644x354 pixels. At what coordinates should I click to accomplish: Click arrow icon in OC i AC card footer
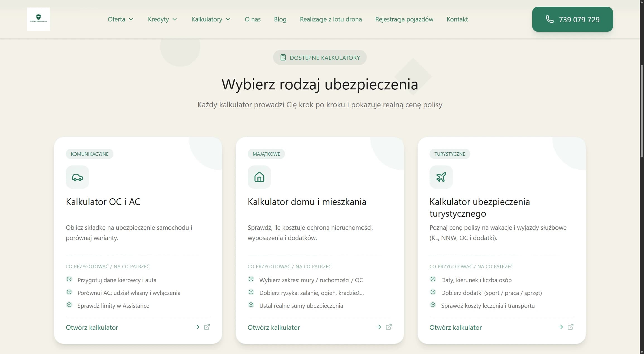tap(197, 327)
